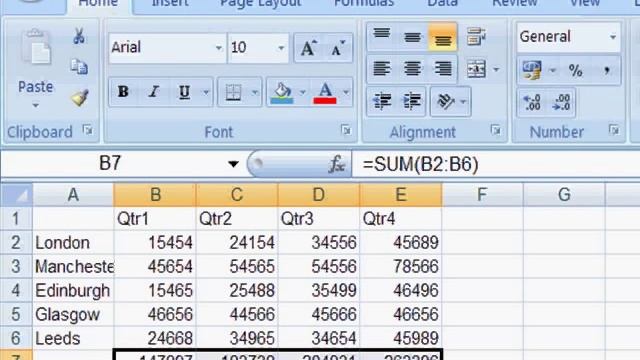The height and width of the screenshot is (360, 640).
Task: Decrease font size with Shrink Font
Action: tap(338, 48)
